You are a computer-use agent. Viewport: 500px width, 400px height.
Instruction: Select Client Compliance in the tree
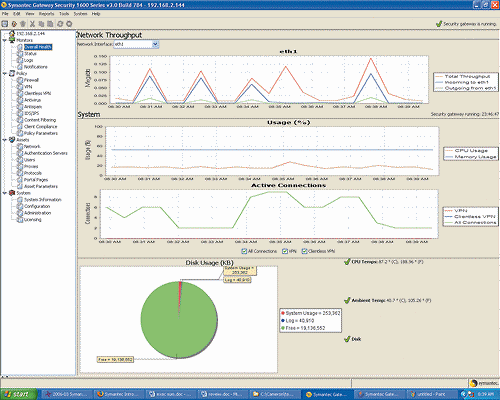click(x=41, y=127)
